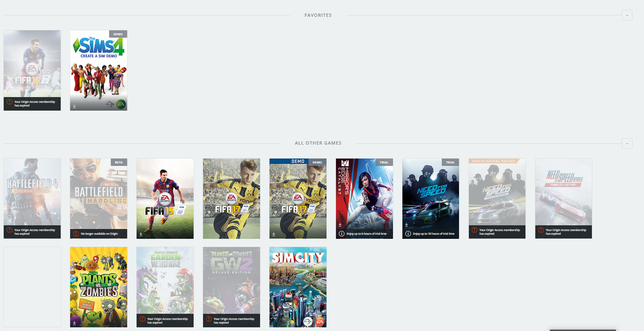644x331 pixels.
Task: Open the Battlefield Hardline Beta tile
Action: (98, 198)
